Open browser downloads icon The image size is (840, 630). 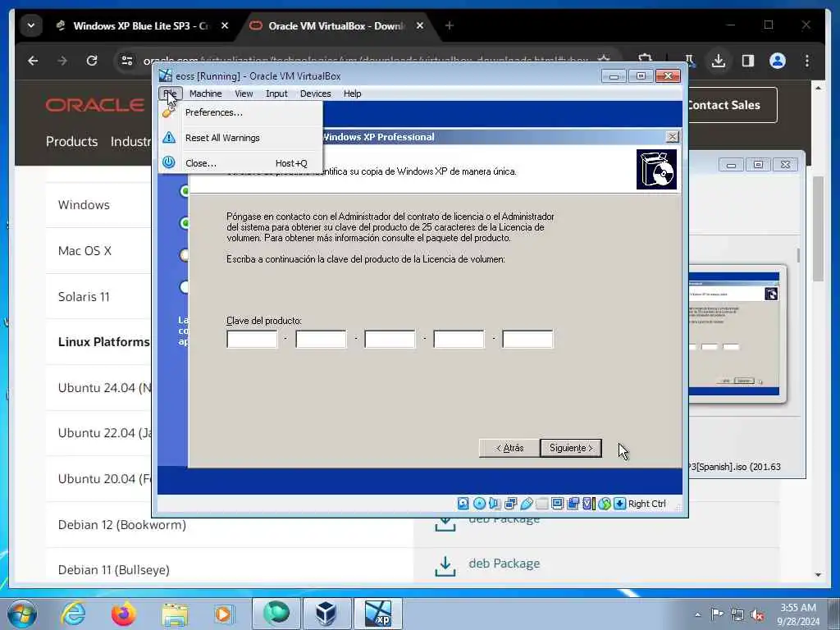719,61
